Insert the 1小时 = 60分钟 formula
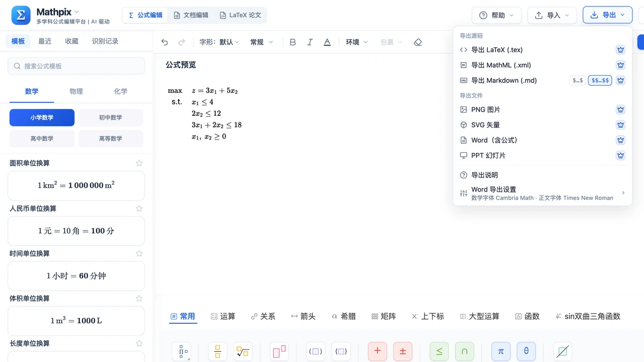Image resolution: width=644 pixels, height=362 pixels. [x=76, y=276]
